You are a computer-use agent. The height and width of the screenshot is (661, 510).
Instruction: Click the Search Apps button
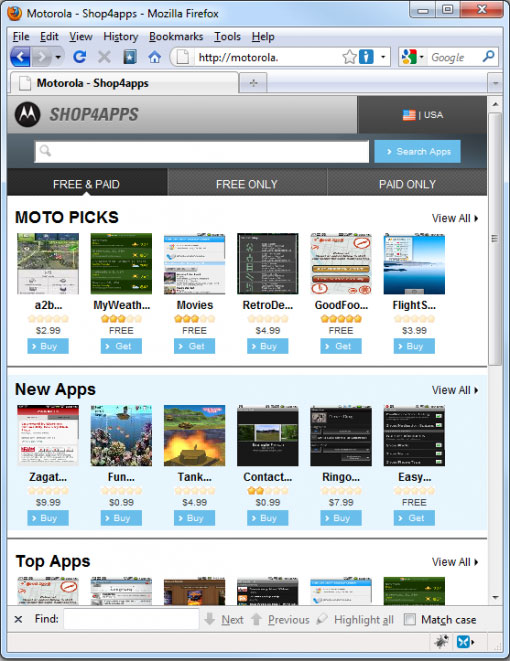point(417,151)
